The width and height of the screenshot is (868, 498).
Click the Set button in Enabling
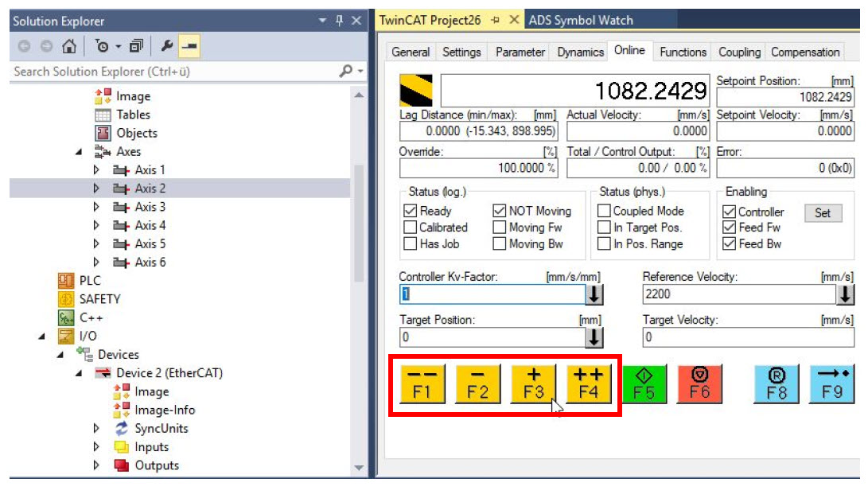coord(823,212)
